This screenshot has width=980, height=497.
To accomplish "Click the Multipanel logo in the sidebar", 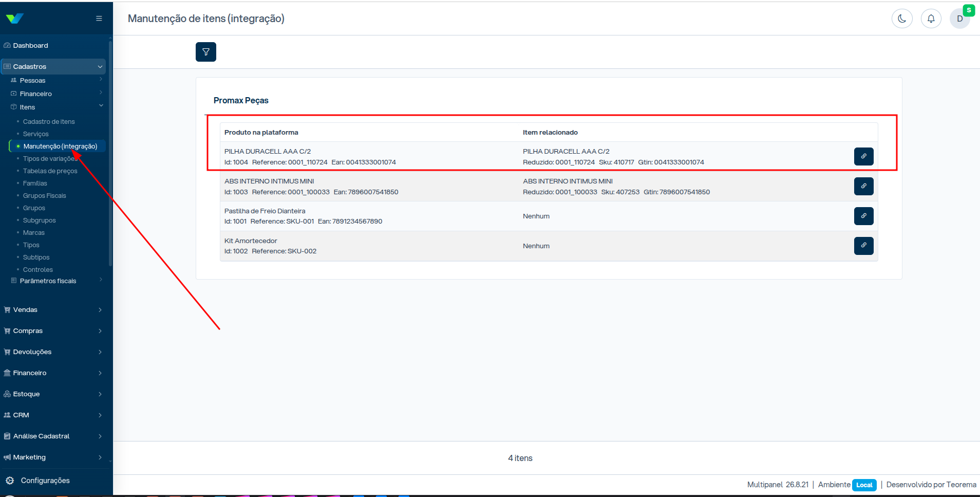I will click(15, 19).
